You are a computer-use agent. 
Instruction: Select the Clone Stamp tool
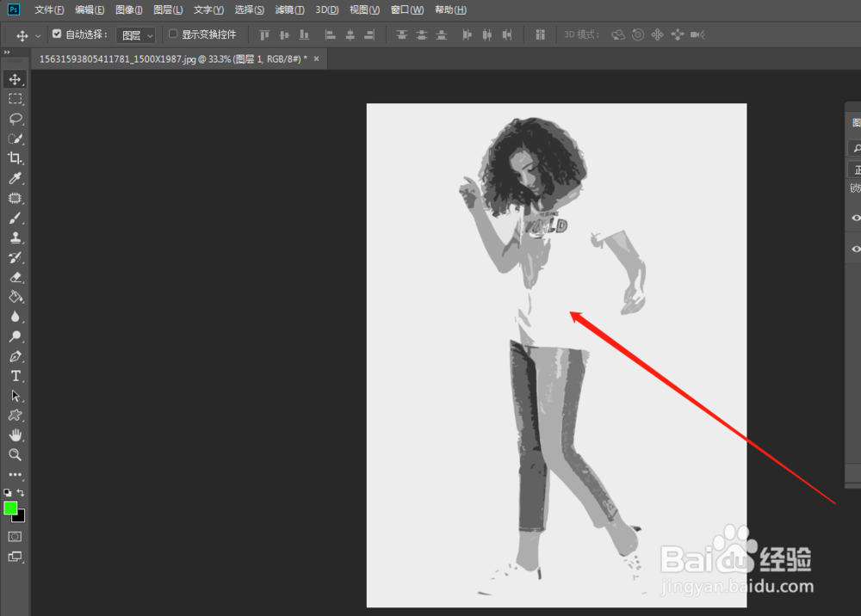(15, 237)
